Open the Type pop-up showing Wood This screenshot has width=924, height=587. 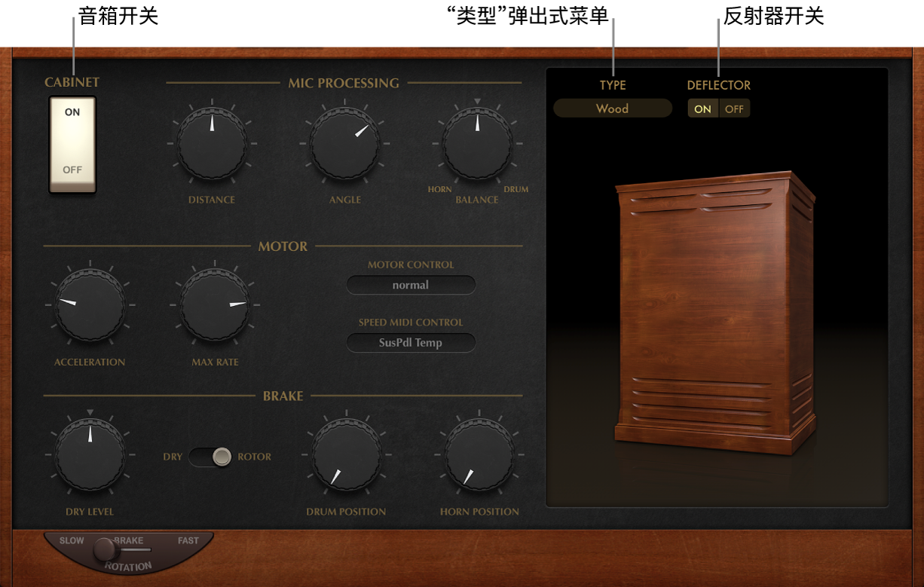613,109
